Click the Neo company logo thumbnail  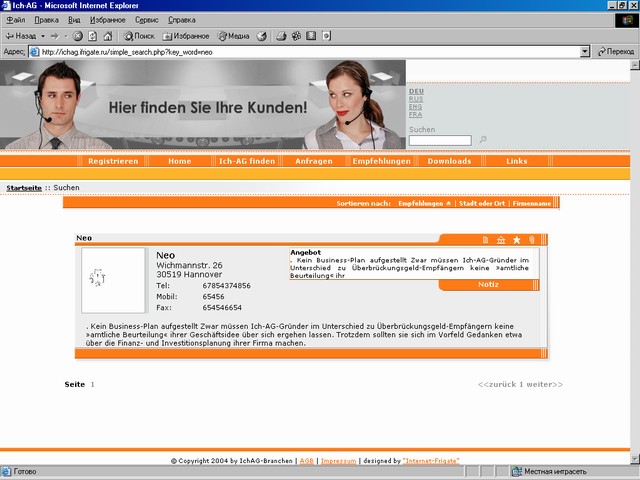click(113, 280)
